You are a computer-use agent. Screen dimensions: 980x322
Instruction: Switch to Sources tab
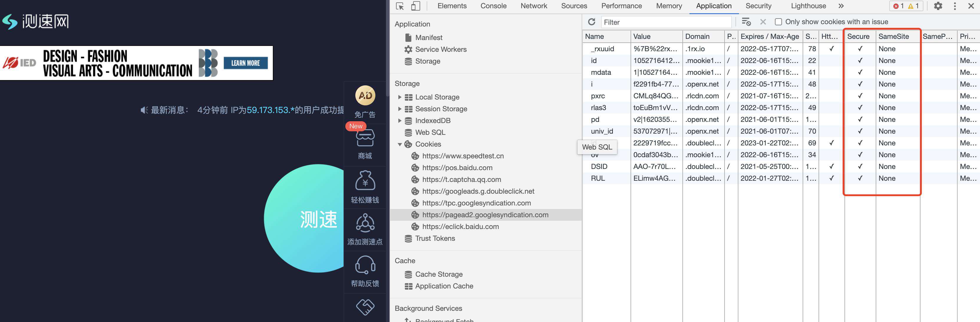(x=574, y=6)
